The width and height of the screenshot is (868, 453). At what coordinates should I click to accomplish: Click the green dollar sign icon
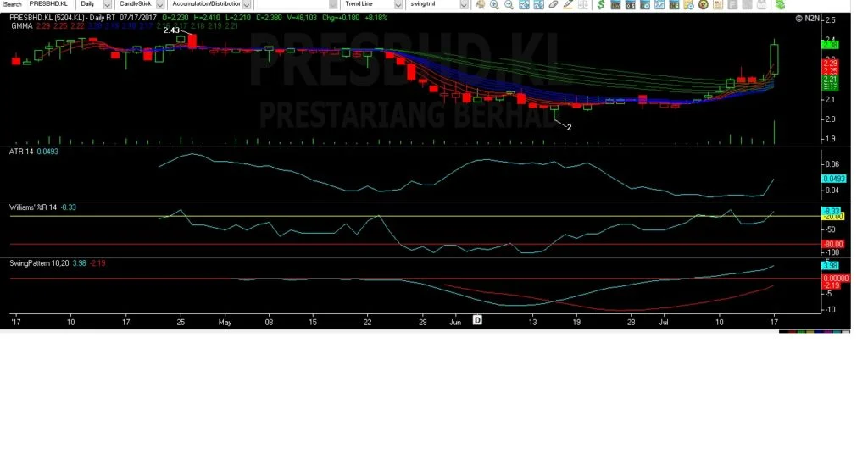click(601, 4)
